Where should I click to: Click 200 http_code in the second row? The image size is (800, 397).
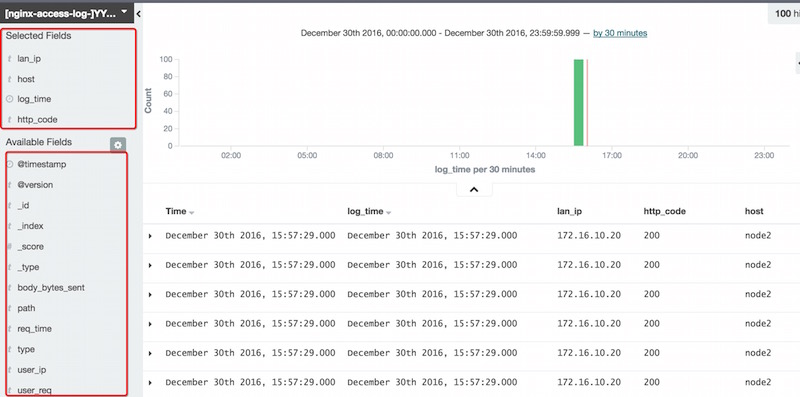(652, 265)
